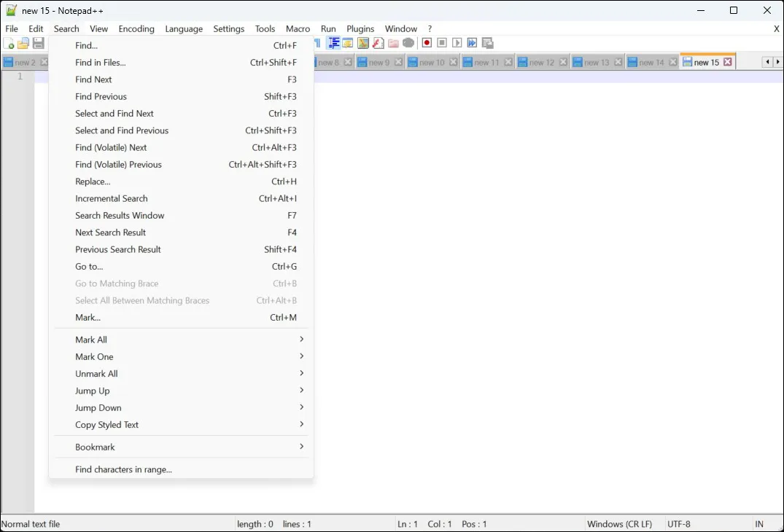784x532 pixels.
Task: Click the Save floppy disk icon
Action: coord(38,44)
